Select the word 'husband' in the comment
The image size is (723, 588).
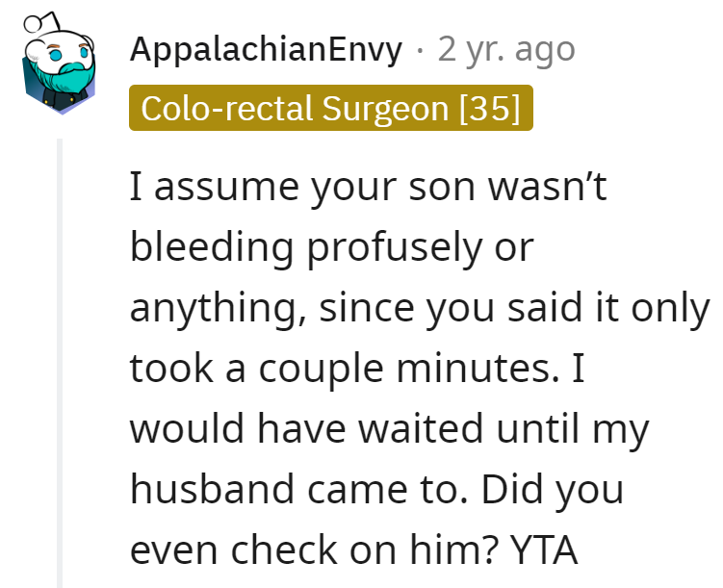(212, 490)
